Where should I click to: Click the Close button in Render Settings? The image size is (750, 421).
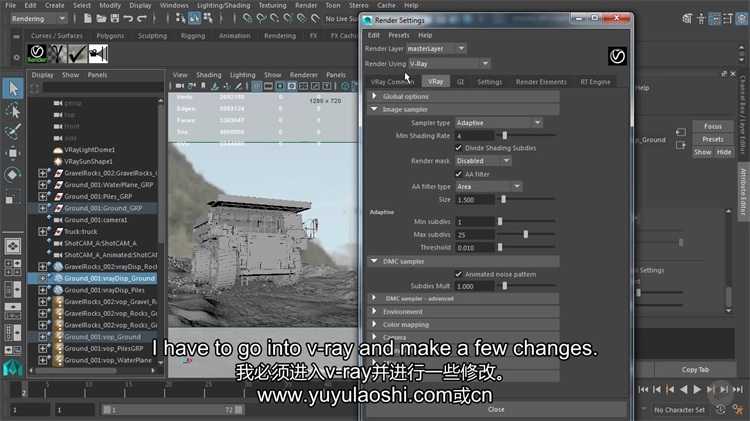[x=496, y=409]
